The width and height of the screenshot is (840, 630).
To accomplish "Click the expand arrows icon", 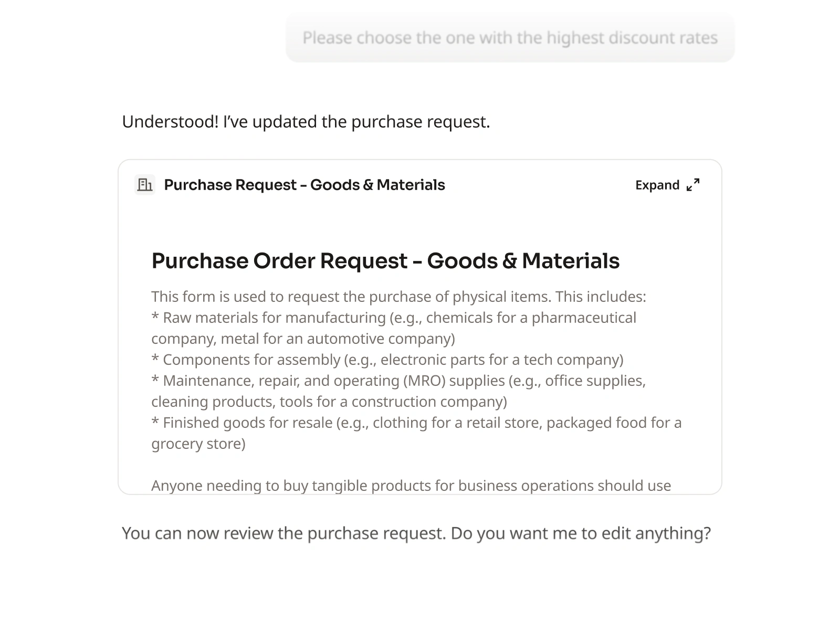I will (x=693, y=185).
